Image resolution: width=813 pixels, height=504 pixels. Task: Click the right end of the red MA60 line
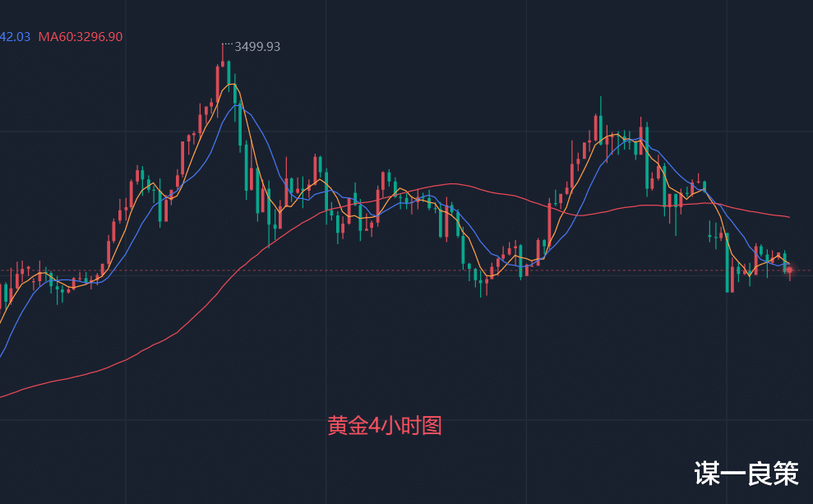[x=788, y=217]
